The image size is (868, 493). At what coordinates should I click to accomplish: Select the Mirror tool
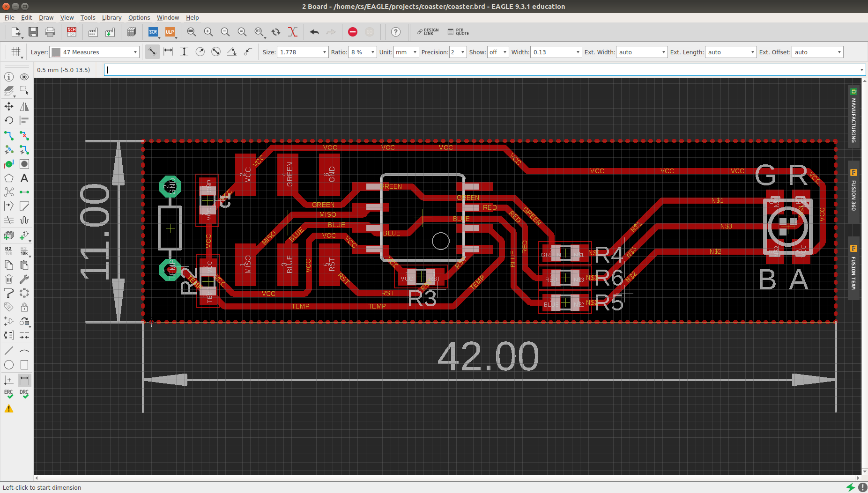pyautogui.click(x=24, y=106)
